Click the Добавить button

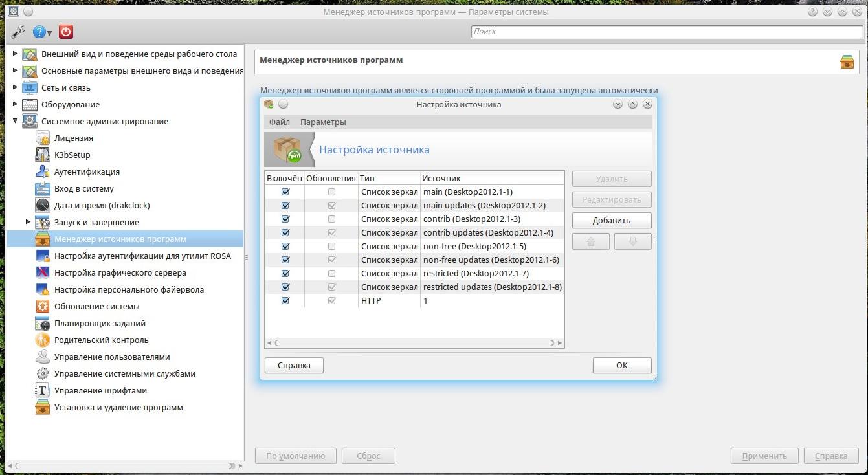tap(612, 221)
